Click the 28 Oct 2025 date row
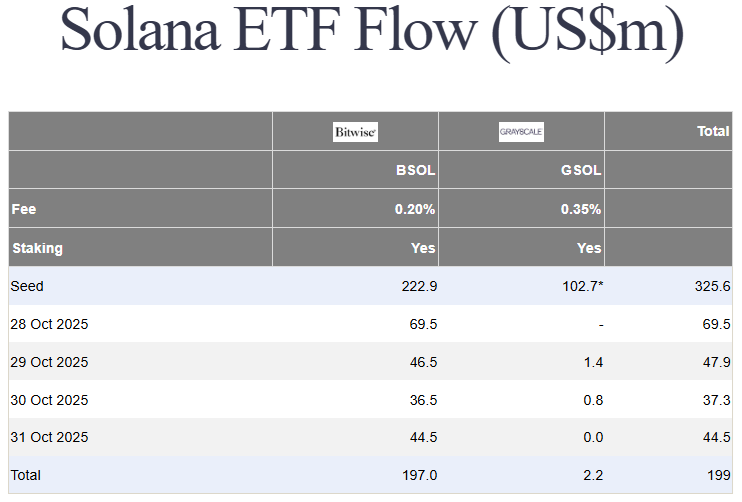This screenshot has width=742, height=502. (49, 324)
